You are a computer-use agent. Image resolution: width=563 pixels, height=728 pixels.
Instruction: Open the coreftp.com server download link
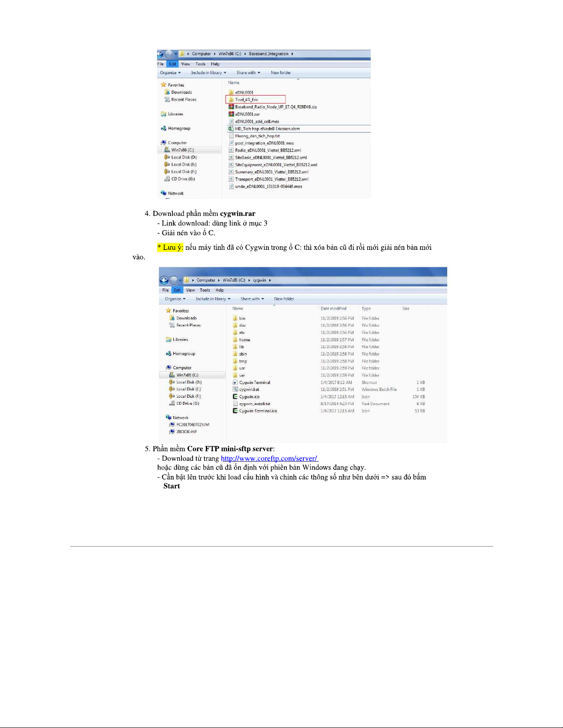pos(269,458)
